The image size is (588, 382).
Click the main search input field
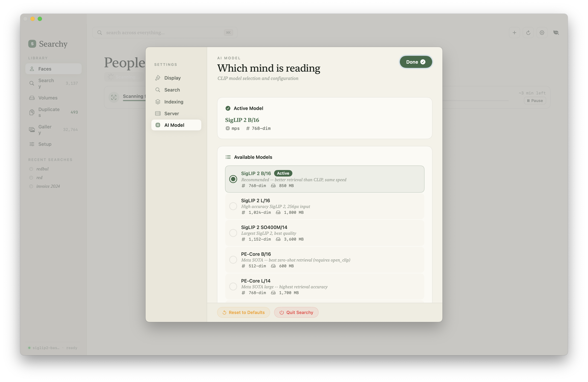point(165,33)
